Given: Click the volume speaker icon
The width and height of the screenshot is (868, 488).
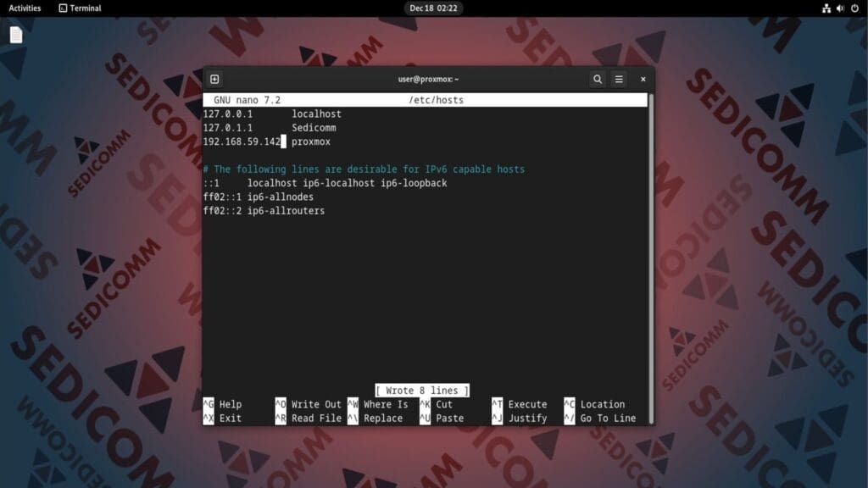Looking at the screenshot, I should coord(841,8).
